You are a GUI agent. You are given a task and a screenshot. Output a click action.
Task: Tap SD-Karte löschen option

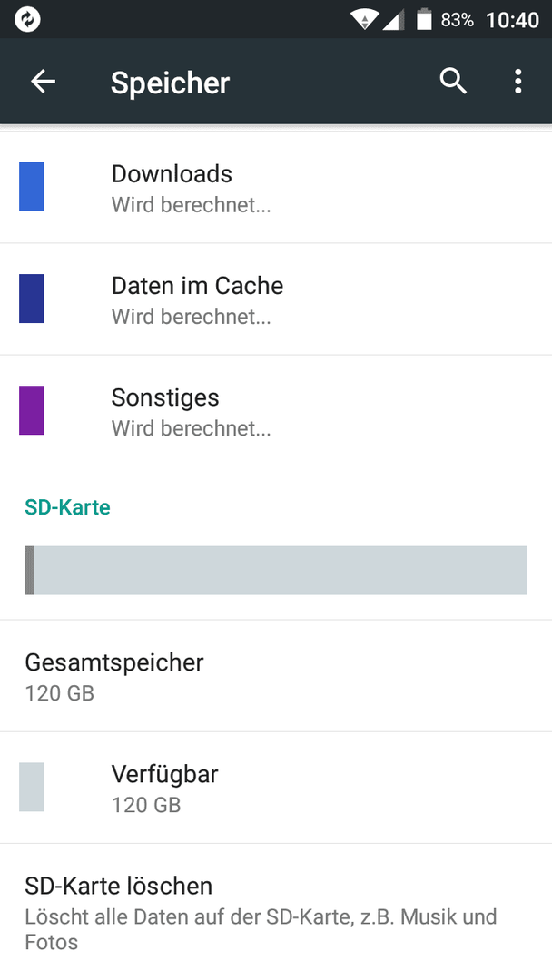(276, 912)
